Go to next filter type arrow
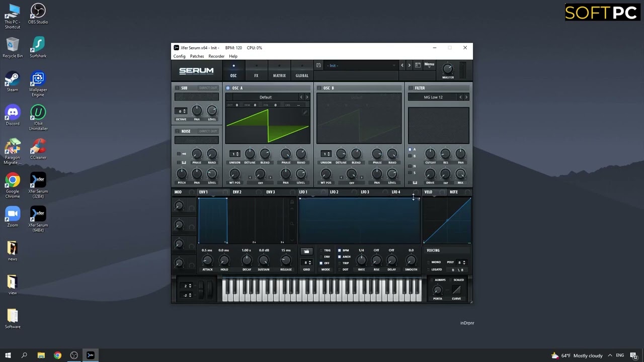The image size is (644, 362). point(466,97)
